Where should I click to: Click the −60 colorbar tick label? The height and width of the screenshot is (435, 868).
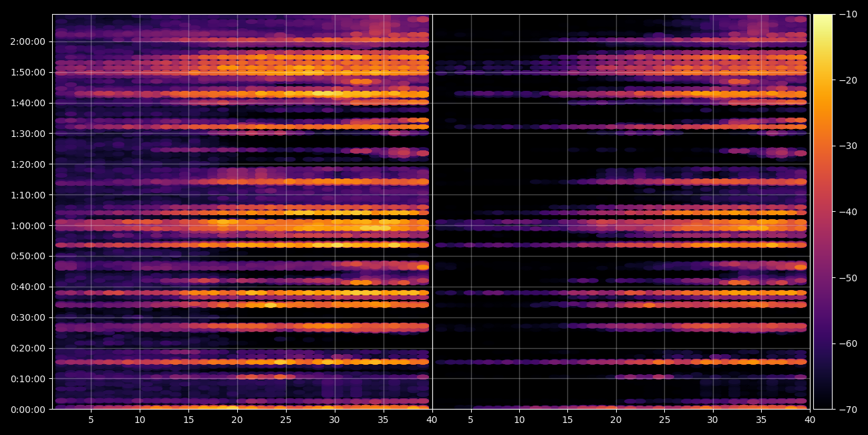point(848,343)
